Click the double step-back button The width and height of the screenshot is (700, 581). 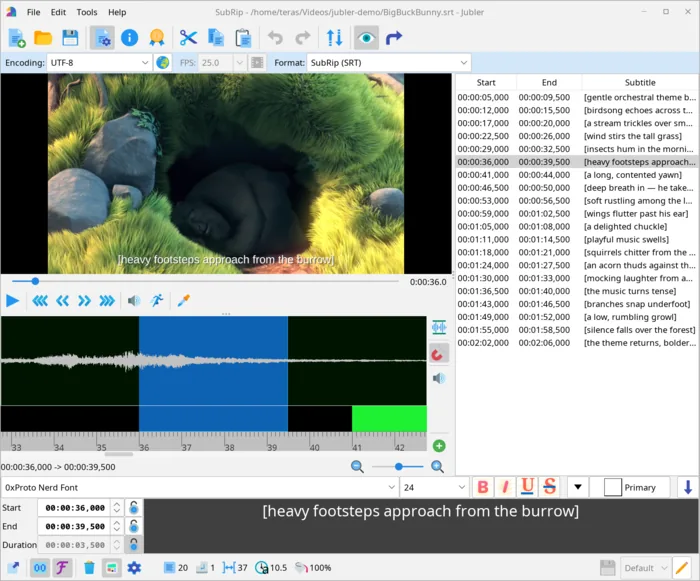62,301
